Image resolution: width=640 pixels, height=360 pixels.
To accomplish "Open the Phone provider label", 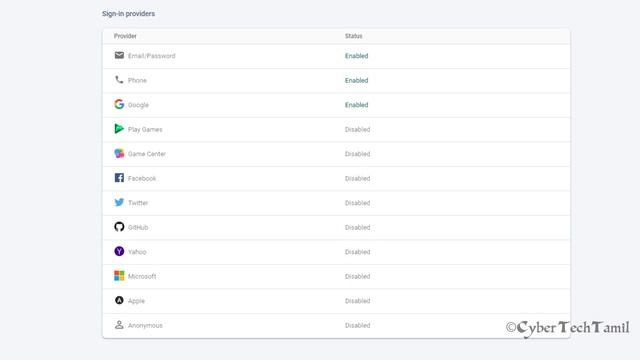I will click(137, 80).
